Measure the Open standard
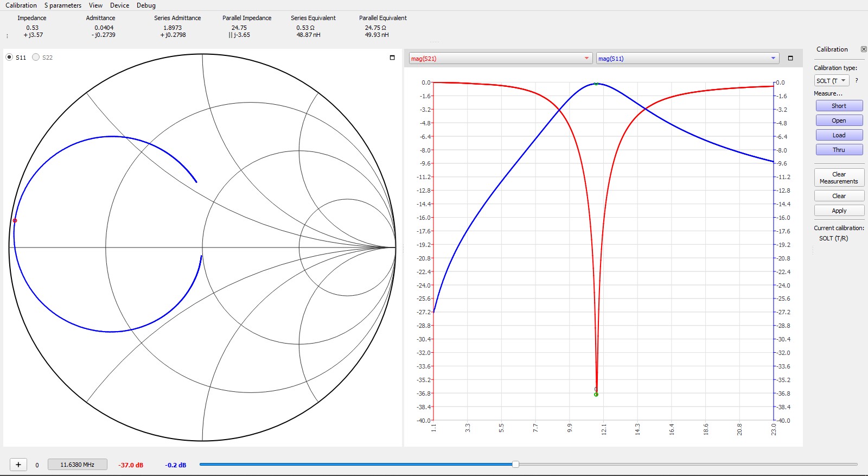The height and width of the screenshot is (476, 868). pos(839,120)
